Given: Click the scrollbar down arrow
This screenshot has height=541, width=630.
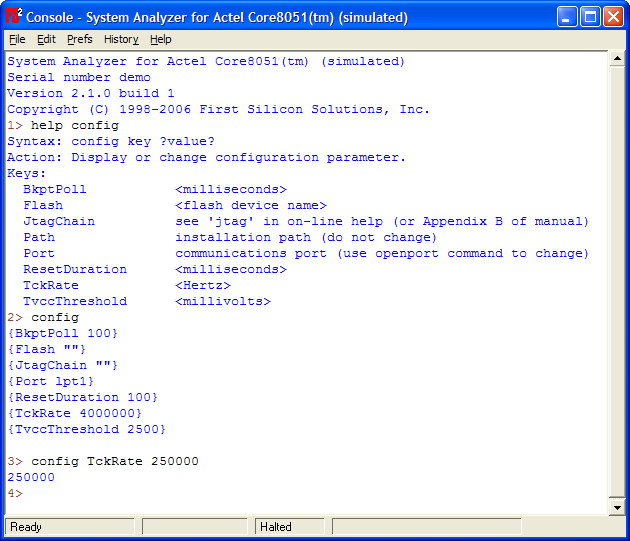Looking at the screenshot, I should (x=617, y=507).
